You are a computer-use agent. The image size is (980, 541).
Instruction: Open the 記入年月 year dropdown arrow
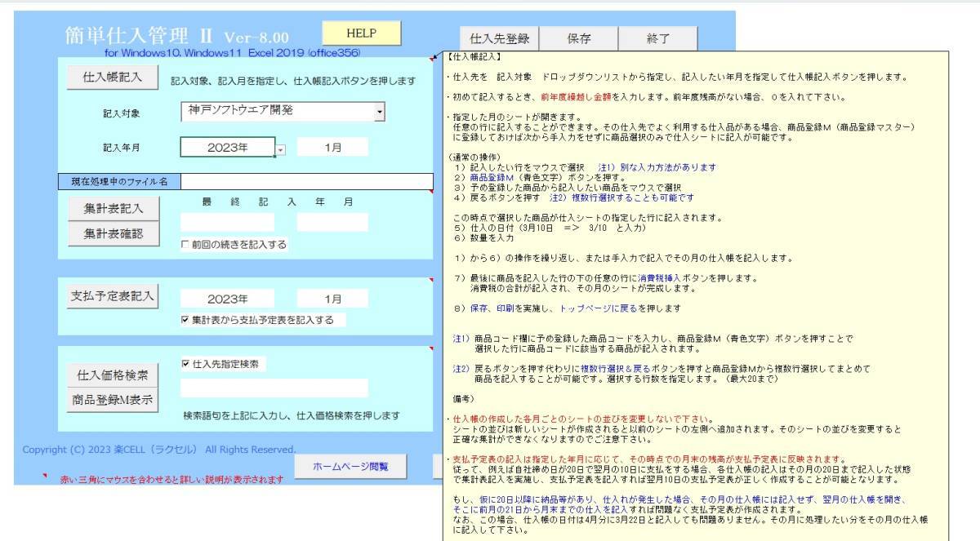pos(280,150)
